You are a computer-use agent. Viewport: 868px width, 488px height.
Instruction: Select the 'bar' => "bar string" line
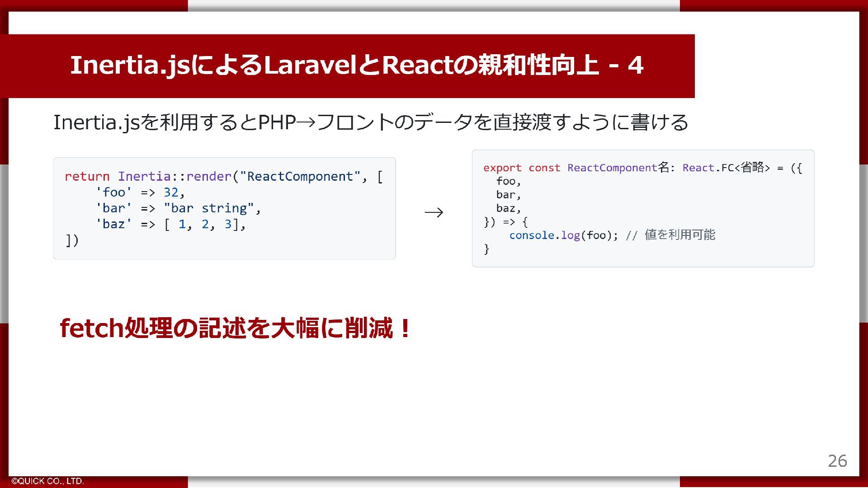coord(178,208)
